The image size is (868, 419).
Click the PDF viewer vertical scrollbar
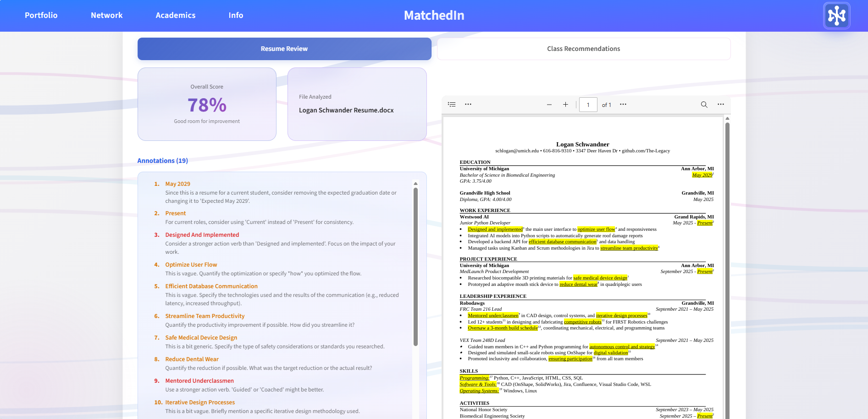click(727, 271)
